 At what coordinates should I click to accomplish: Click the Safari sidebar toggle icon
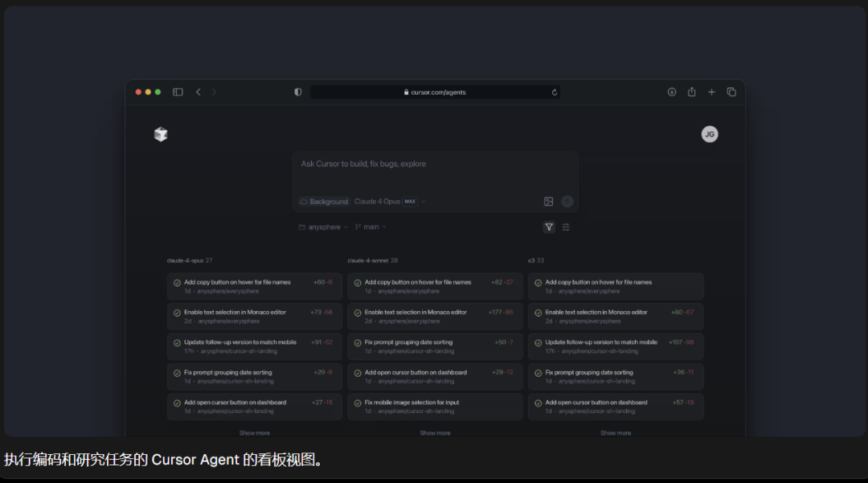[178, 92]
